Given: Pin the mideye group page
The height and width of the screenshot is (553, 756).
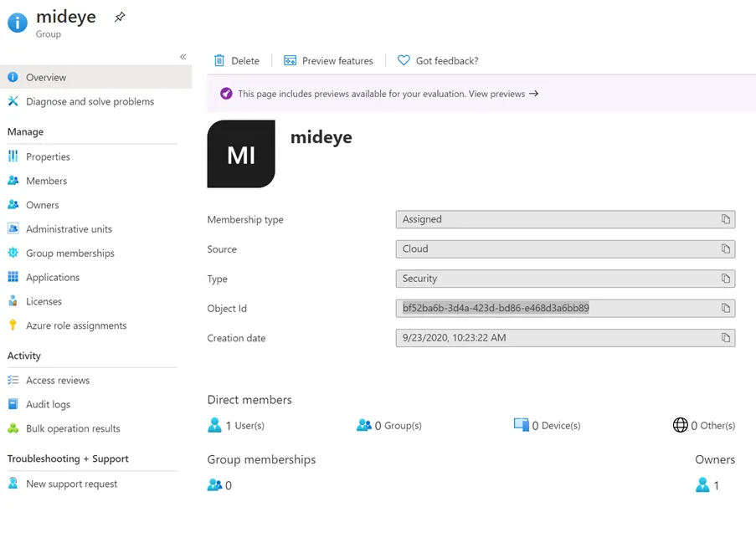Looking at the screenshot, I should (120, 16).
